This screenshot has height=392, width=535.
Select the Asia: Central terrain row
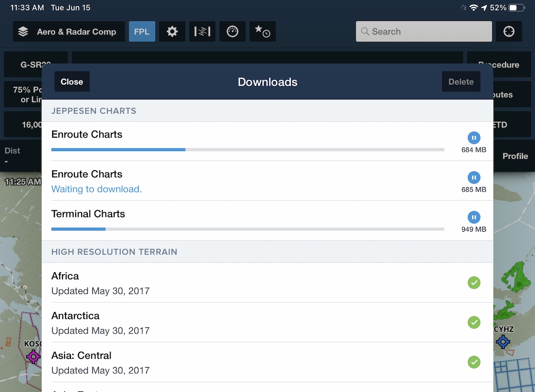(x=267, y=362)
